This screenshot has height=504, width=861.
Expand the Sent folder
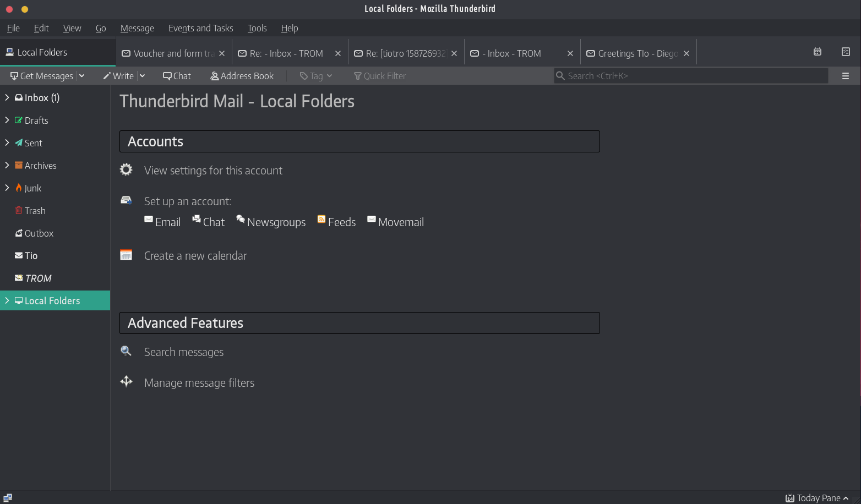[x=7, y=143]
